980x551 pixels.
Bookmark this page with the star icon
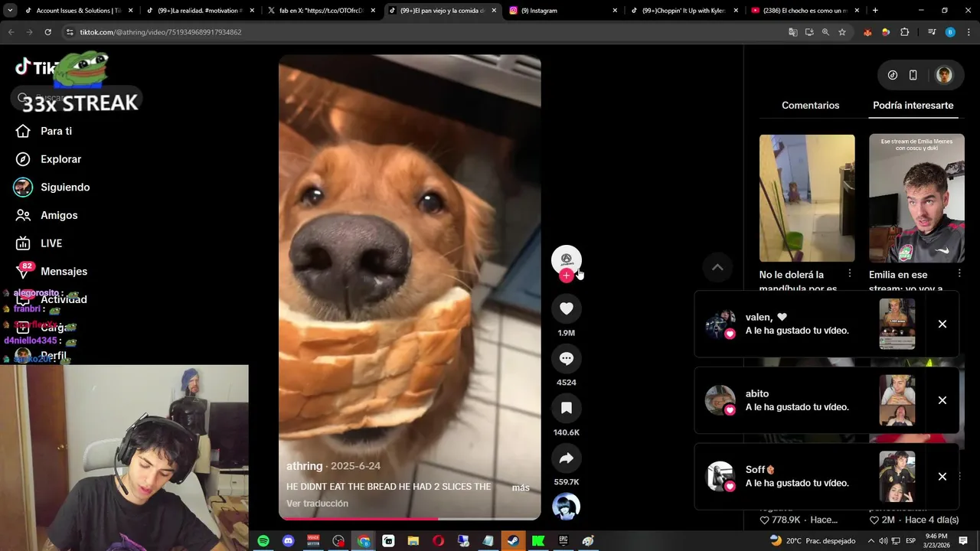pyautogui.click(x=842, y=32)
